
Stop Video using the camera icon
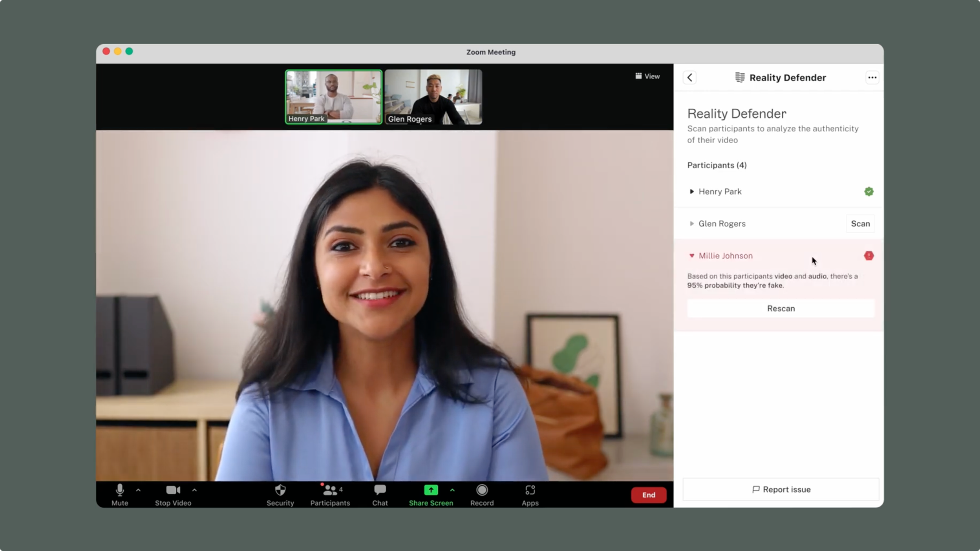point(173,490)
